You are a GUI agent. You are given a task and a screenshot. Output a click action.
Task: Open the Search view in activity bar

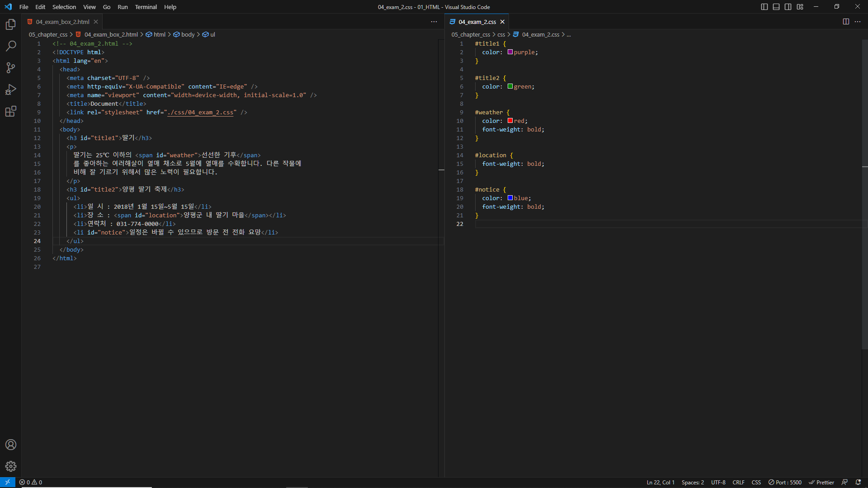point(11,46)
